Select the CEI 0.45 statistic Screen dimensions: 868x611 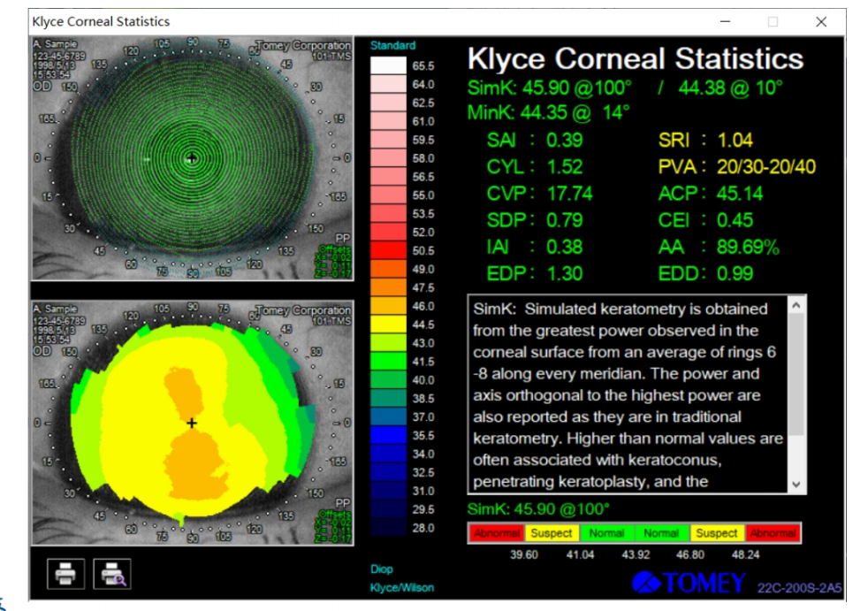(x=705, y=220)
